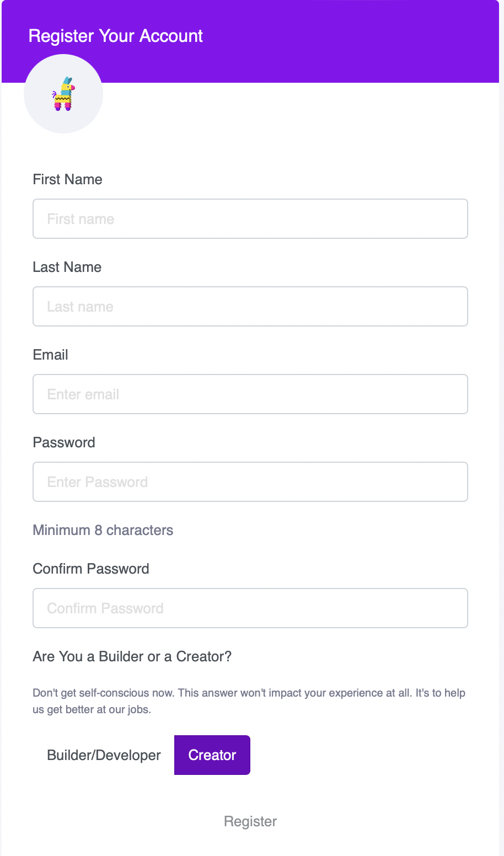
Task: Focus the Confirm Password input field
Action: click(250, 608)
